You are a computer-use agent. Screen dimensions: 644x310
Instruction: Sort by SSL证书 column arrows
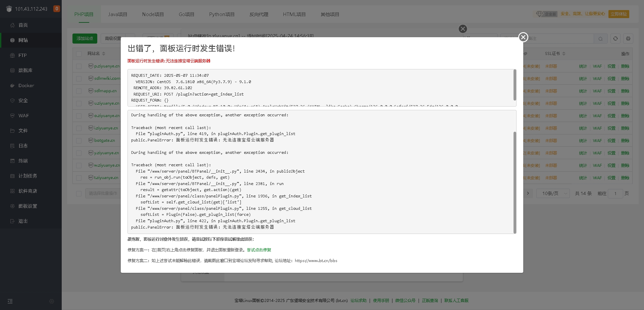point(564,54)
